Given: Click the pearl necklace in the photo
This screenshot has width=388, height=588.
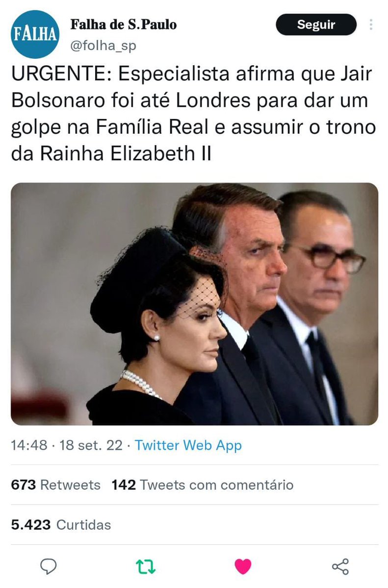Looking at the screenshot, I should [x=140, y=384].
